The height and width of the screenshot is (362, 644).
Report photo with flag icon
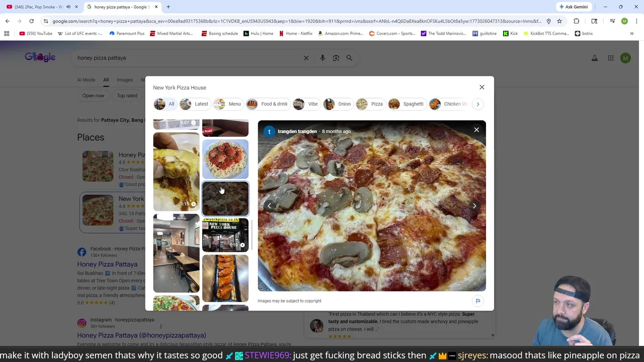pos(478,301)
